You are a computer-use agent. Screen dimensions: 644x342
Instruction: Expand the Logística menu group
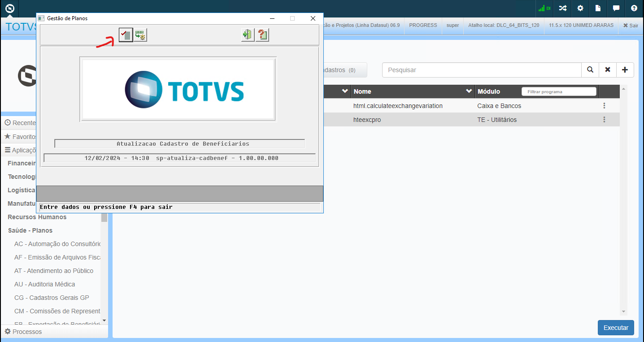coord(22,190)
